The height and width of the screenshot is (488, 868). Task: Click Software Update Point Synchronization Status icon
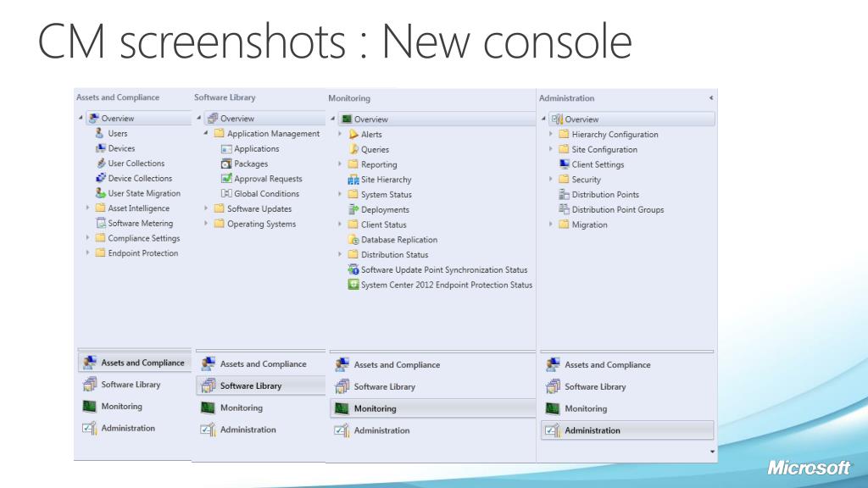point(353,270)
